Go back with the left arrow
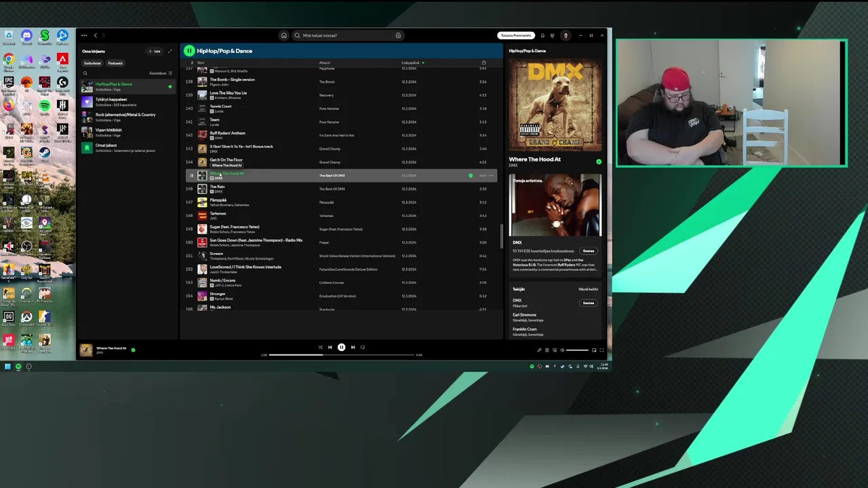Image resolution: width=868 pixels, height=488 pixels. pyautogui.click(x=96, y=35)
